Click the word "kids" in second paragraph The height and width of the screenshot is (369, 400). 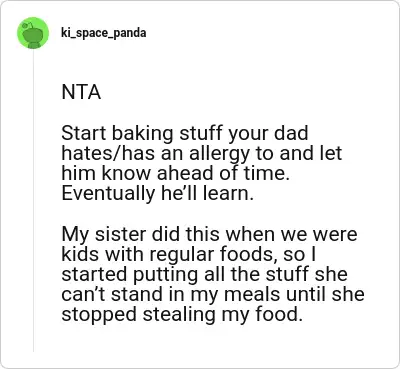(75, 254)
